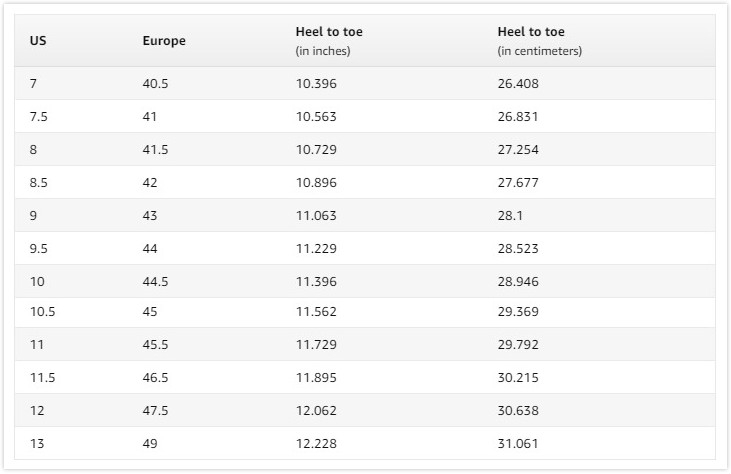Image resolution: width=731 pixels, height=474 pixels.
Task: Click the 10.729 inches value
Action: 316,149
